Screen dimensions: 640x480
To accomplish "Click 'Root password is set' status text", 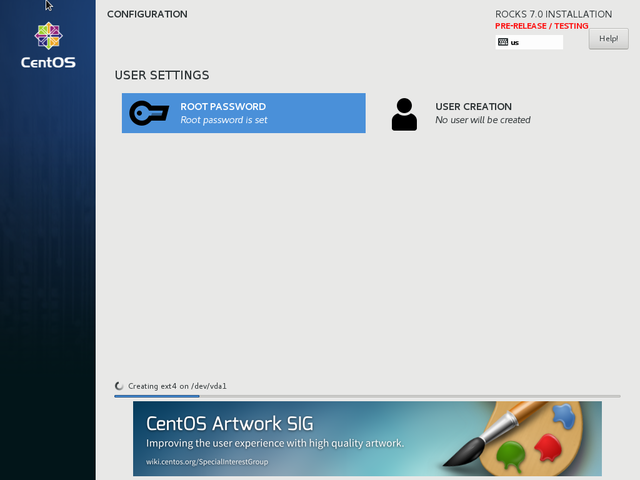I will (224, 120).
